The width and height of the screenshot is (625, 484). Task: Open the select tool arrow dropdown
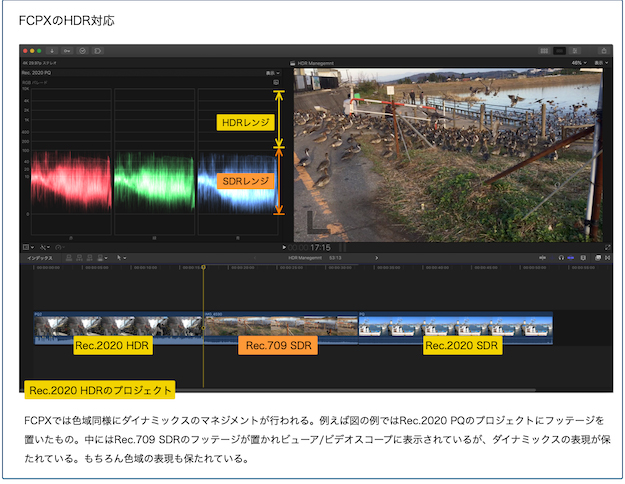122,258
